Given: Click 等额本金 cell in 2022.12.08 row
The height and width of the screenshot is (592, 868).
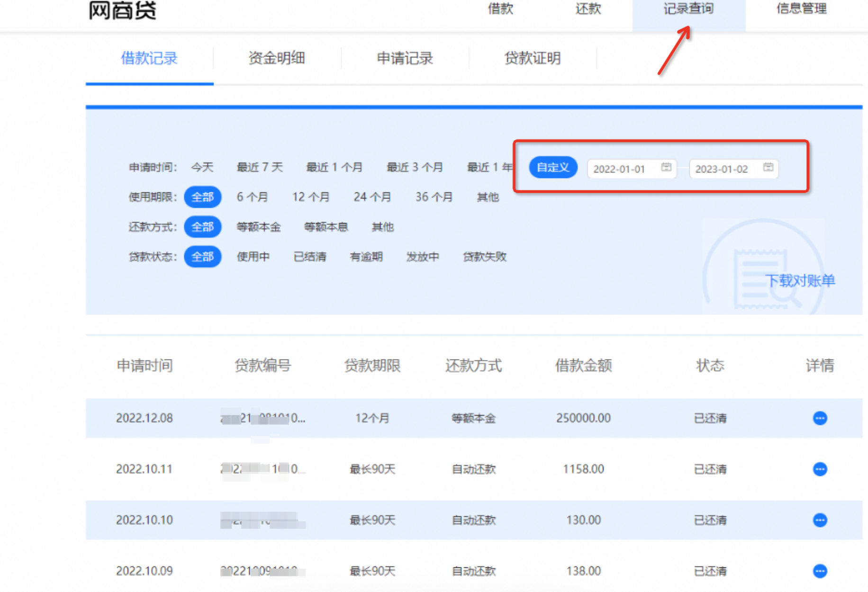Looking at the screenshot, I should (473, 418).
